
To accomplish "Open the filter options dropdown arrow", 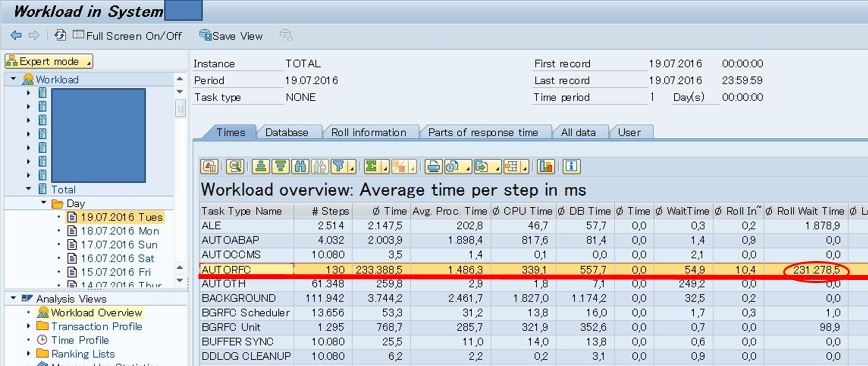I will point(352,166).
